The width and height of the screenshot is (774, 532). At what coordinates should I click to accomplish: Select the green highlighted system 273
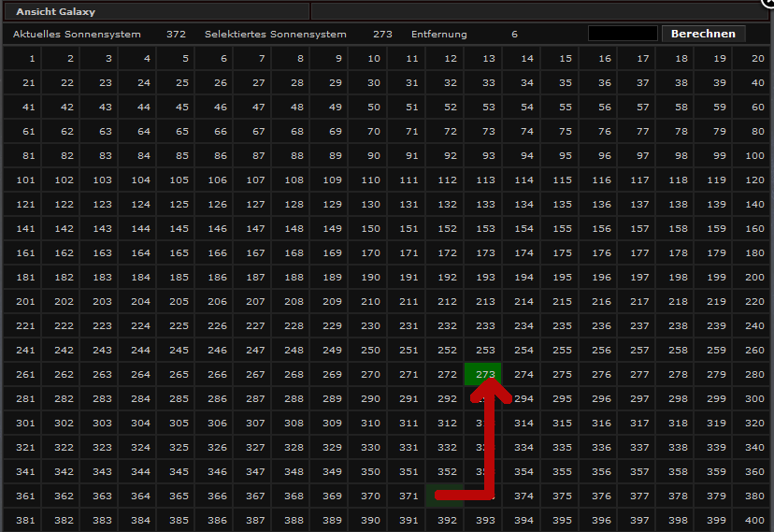[483, 374]
